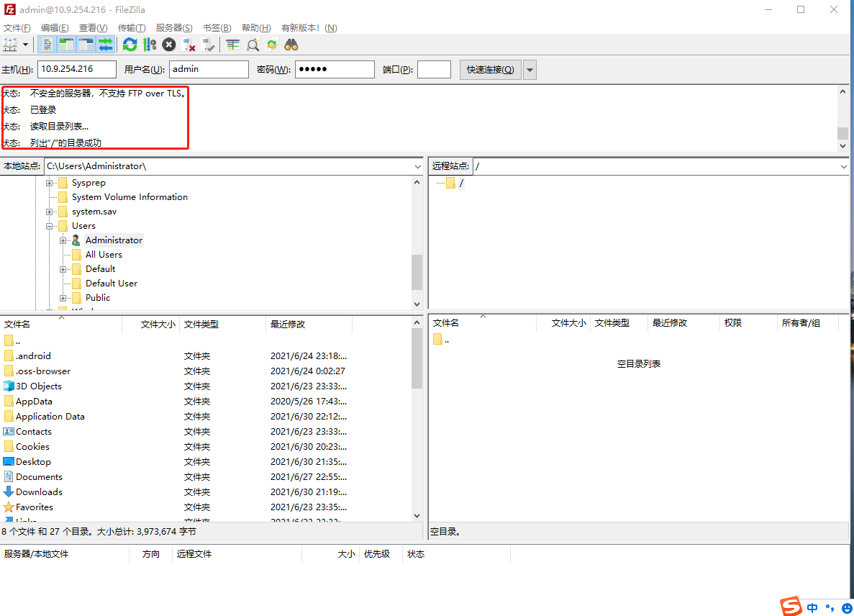Open the remote site path dropdown
The width and height of the screenshot is (854, 616).
[x=844, y=167]
